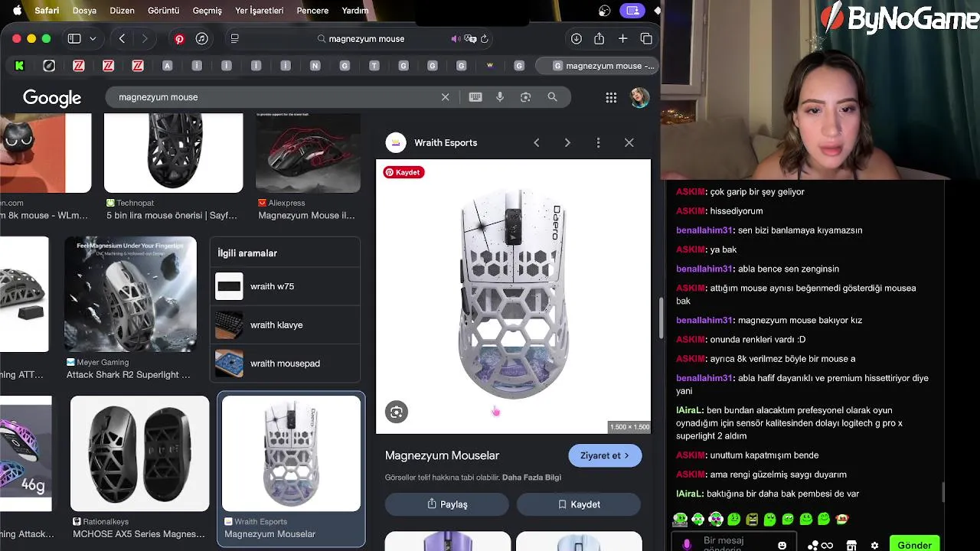Click the page scrollbar beside the image preview

[660, 318]
